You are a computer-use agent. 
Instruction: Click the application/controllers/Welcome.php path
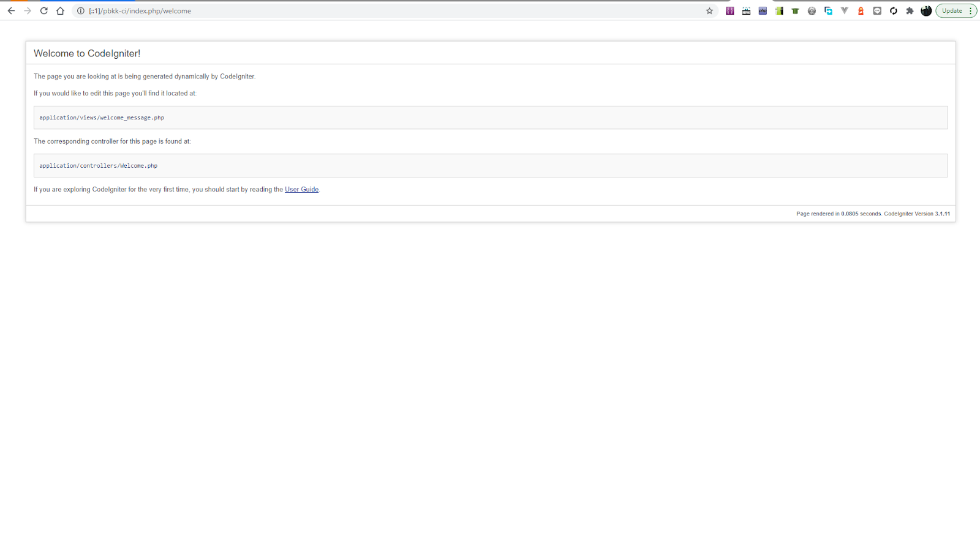(98, 166)
